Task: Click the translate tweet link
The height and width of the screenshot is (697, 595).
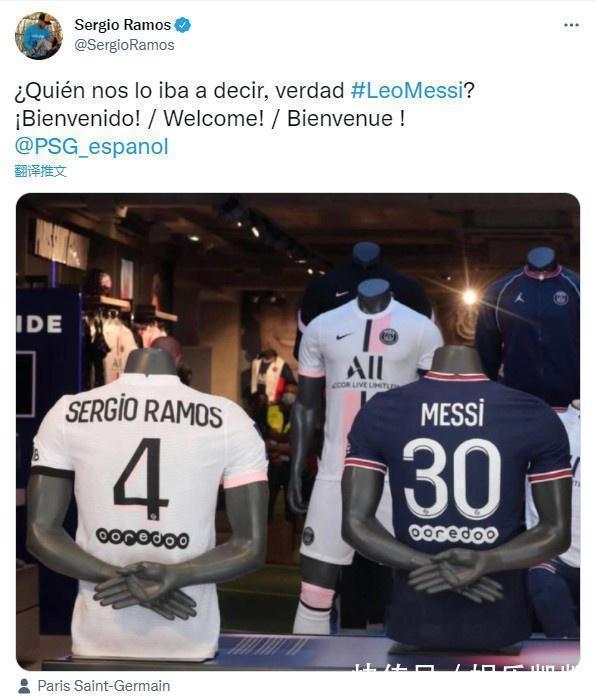Action: click(40, 171)
